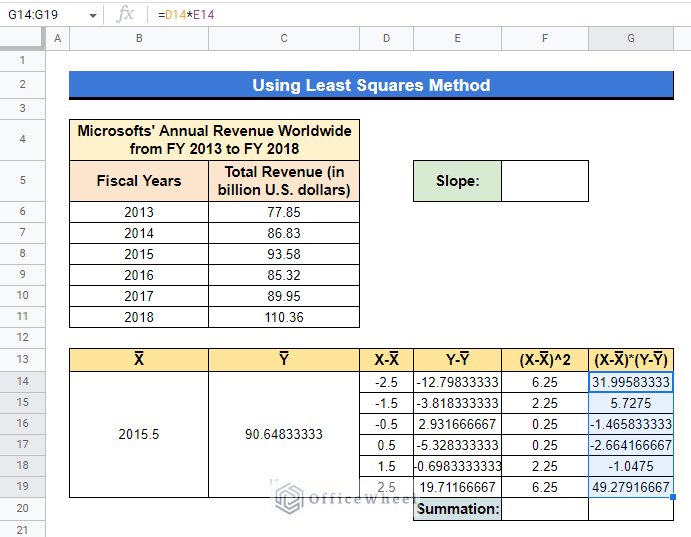Select the cell with -2.664166667
The image size is (691, 537).
[x=631, y=445]
